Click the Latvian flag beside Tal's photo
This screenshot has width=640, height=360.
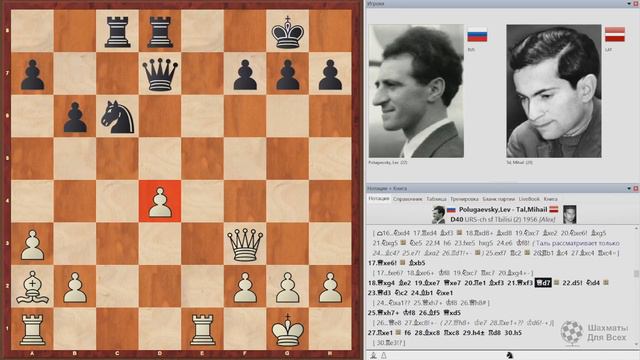pyautogui.click(x=615, y=34)
